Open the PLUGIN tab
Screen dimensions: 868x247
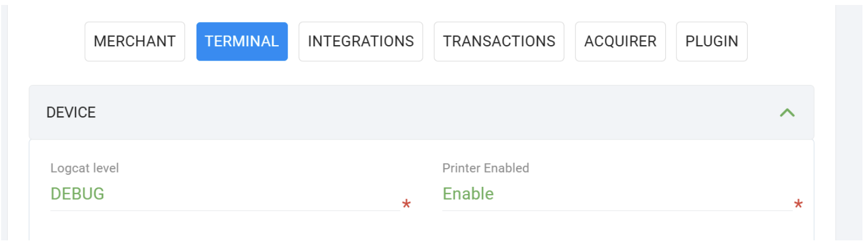(x=711, y=41)
